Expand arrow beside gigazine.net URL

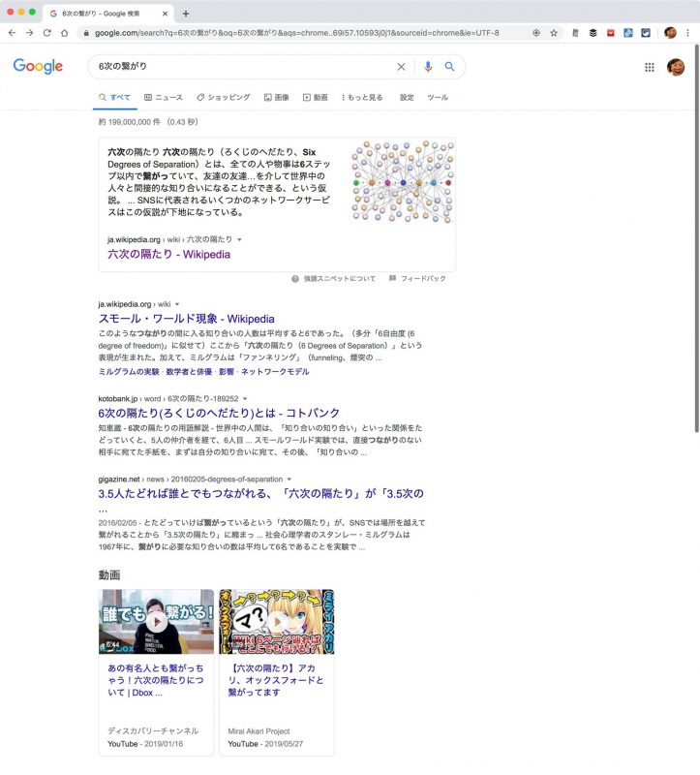click(x=289, y=479)
